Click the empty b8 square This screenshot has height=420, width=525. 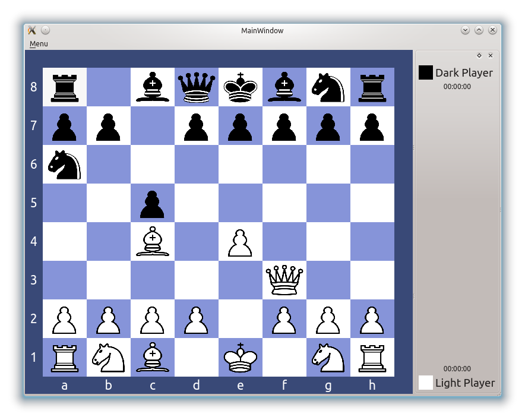(x=109, y=87)
